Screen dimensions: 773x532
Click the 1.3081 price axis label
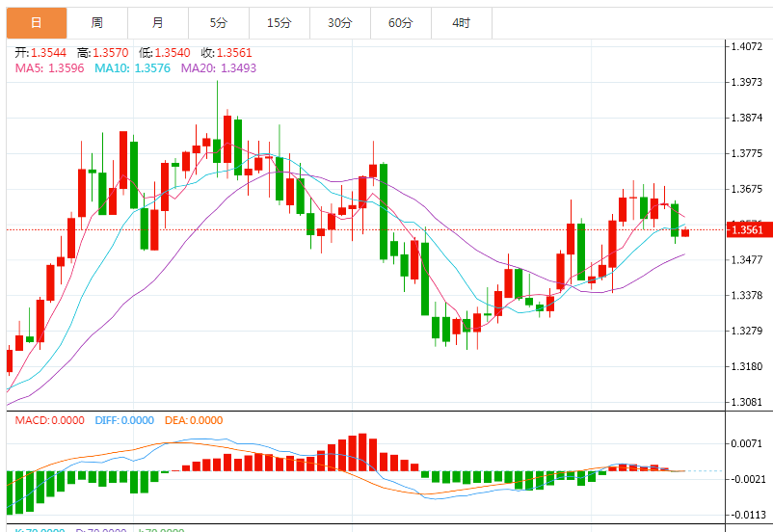click(x=746, y=402)
